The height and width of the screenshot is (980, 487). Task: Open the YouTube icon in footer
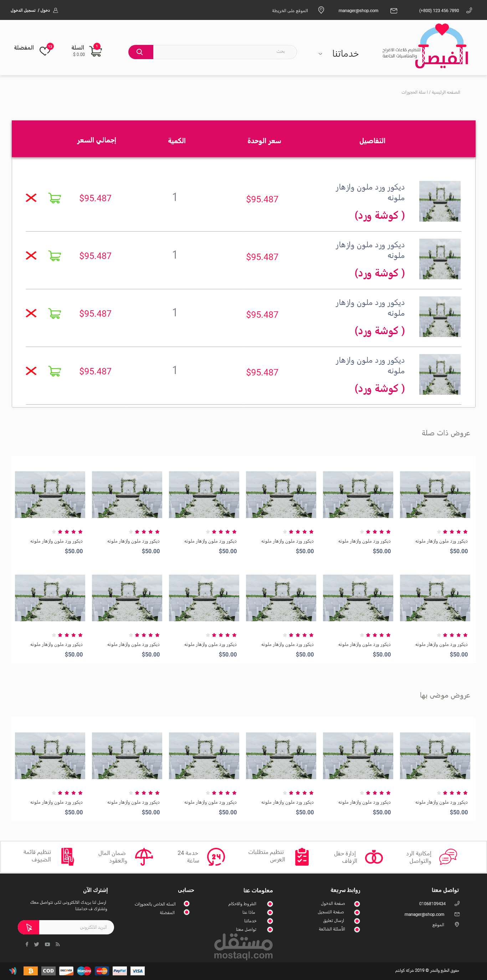(47, 944)
